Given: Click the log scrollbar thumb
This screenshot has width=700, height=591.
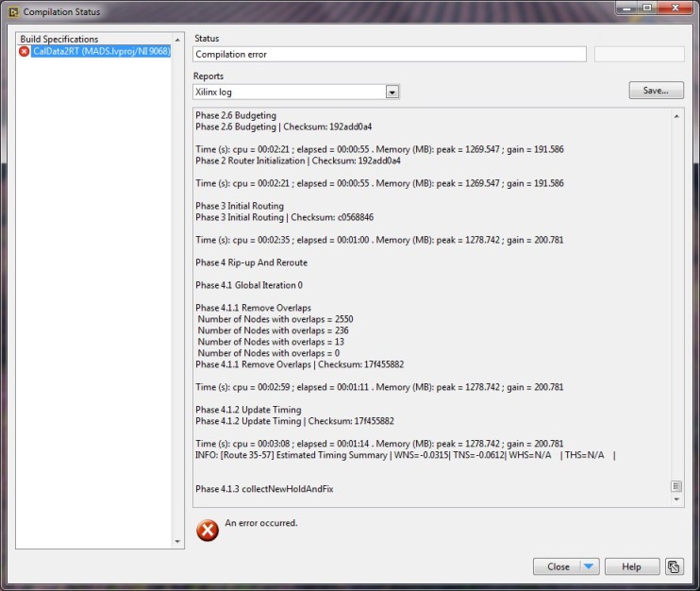Looking at the screenshot, I should click(x=676, y=486).
